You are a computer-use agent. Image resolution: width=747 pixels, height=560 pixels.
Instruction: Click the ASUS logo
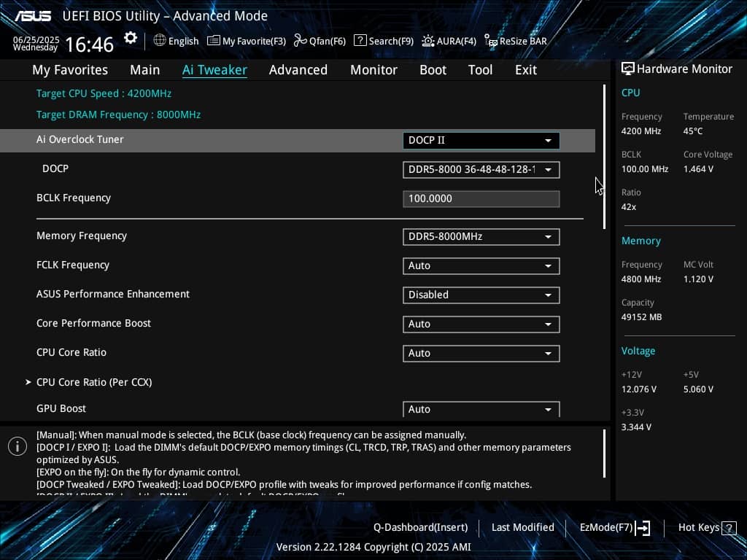coord(33,16)
